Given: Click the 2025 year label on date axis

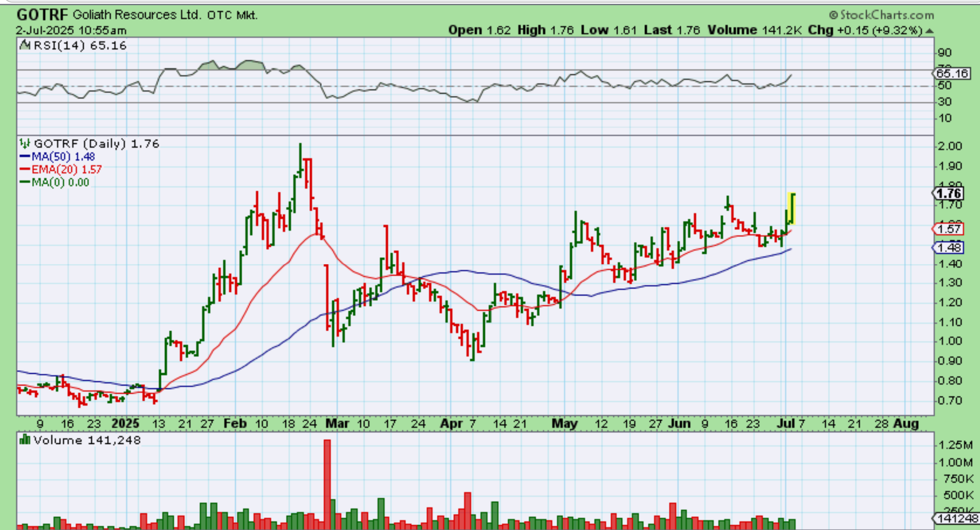Looking at the screenshot, I should coord(125,423).
